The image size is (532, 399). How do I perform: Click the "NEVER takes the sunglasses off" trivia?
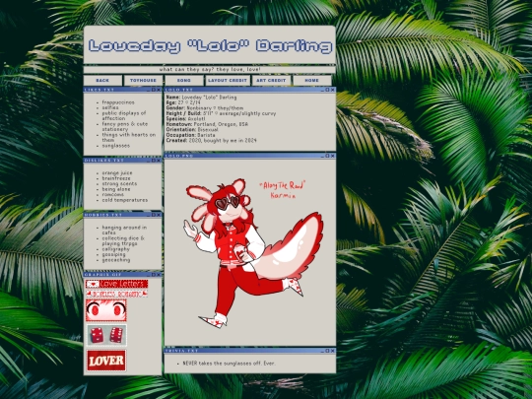tap(230, 364)
